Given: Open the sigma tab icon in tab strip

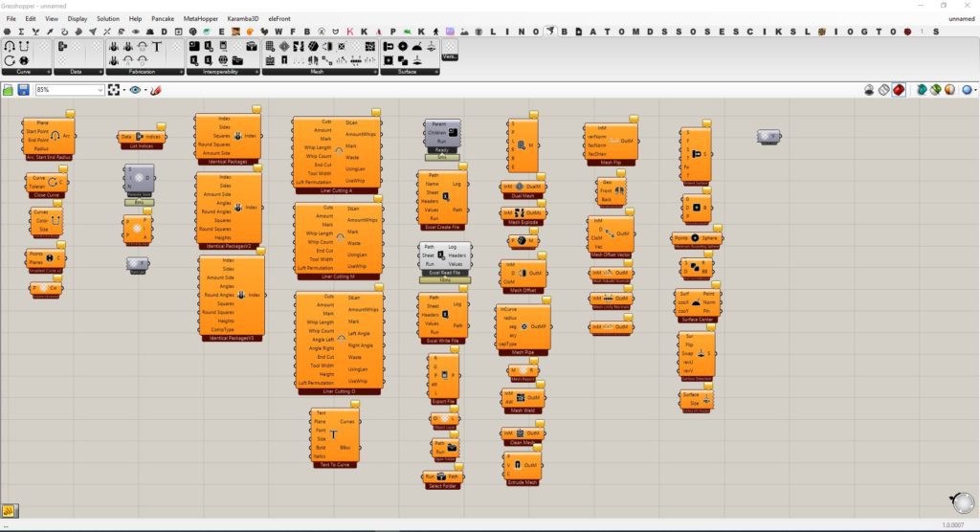Looking at the screenshot, I should (21, 32).
